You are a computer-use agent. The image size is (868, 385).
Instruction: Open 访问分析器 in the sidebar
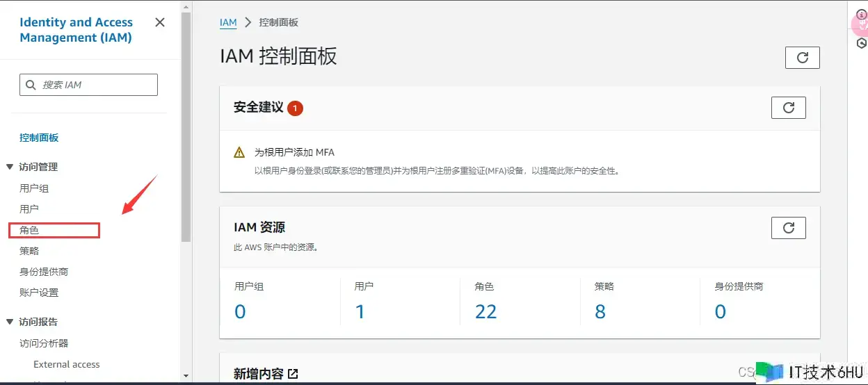[44, 343]
